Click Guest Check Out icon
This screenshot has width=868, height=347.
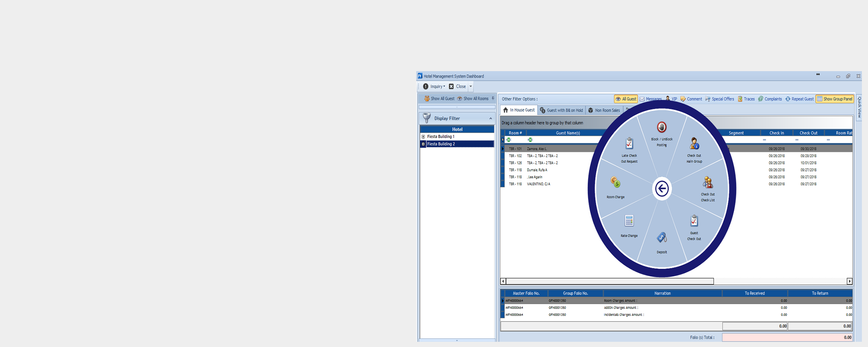tap(694, 221)
